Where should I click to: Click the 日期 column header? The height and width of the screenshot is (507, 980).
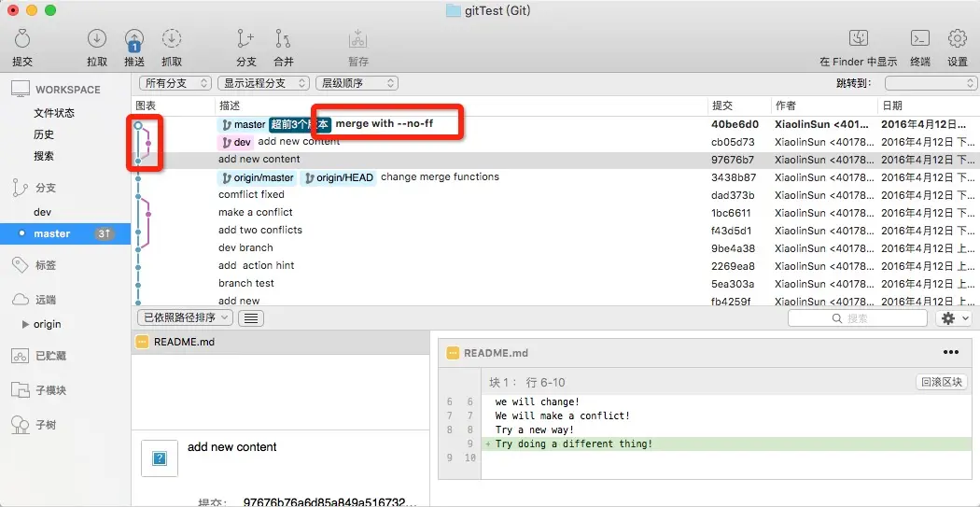point(892,106)
